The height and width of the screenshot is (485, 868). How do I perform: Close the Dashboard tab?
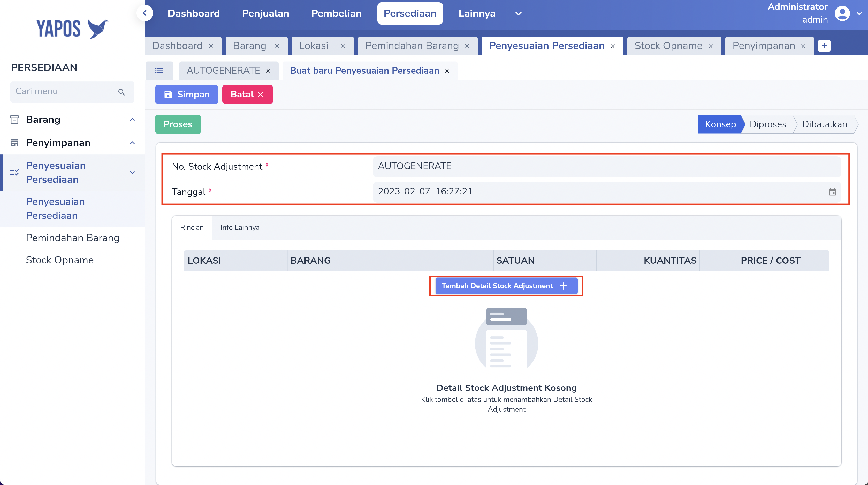211,46
